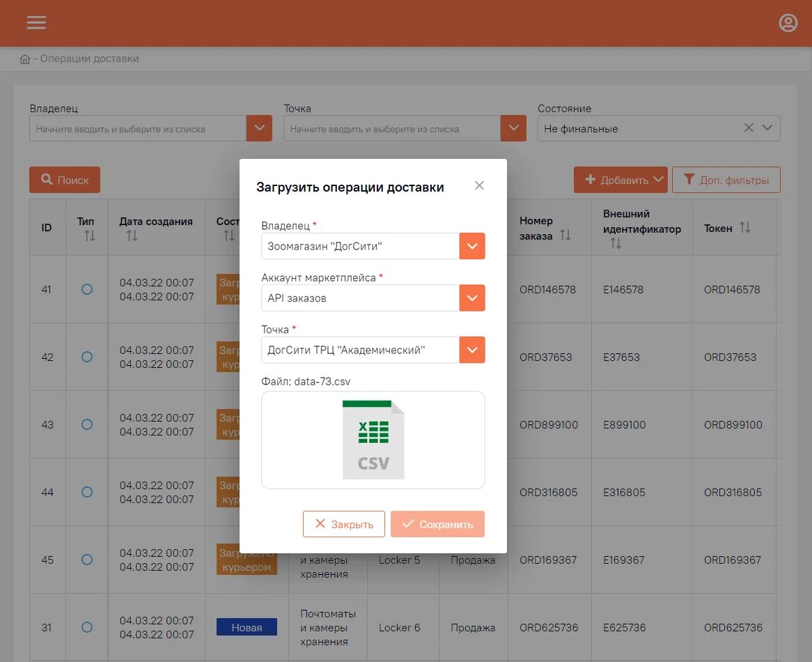Image resolution: width=812 pixels, height=662 pixels.
Task: Click the Не финальные state value
Action: (x=581, y=129)
